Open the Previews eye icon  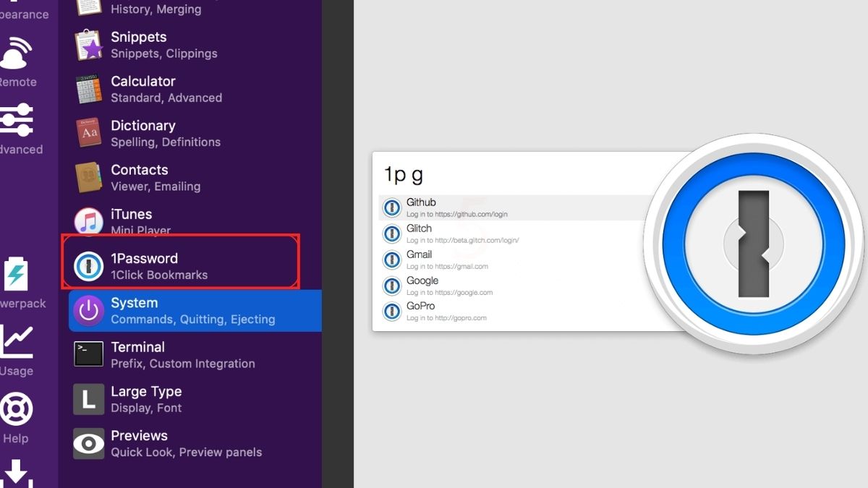click(89, 443)
